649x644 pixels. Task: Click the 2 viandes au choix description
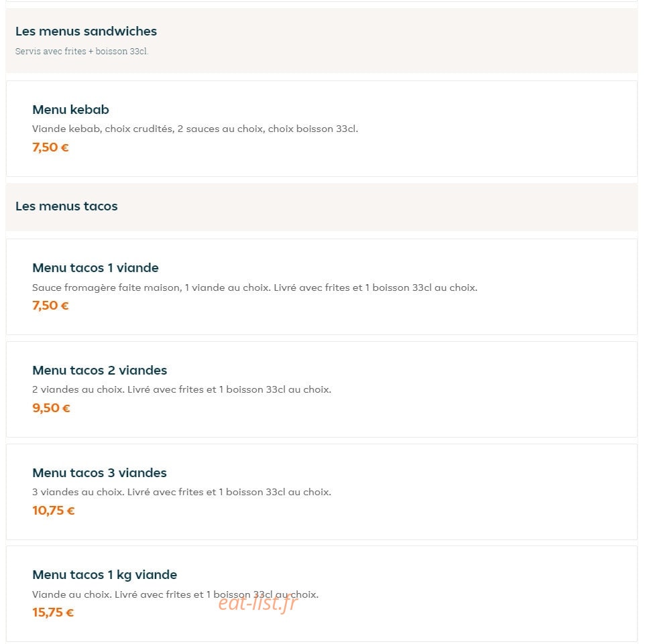click(182, 389)
